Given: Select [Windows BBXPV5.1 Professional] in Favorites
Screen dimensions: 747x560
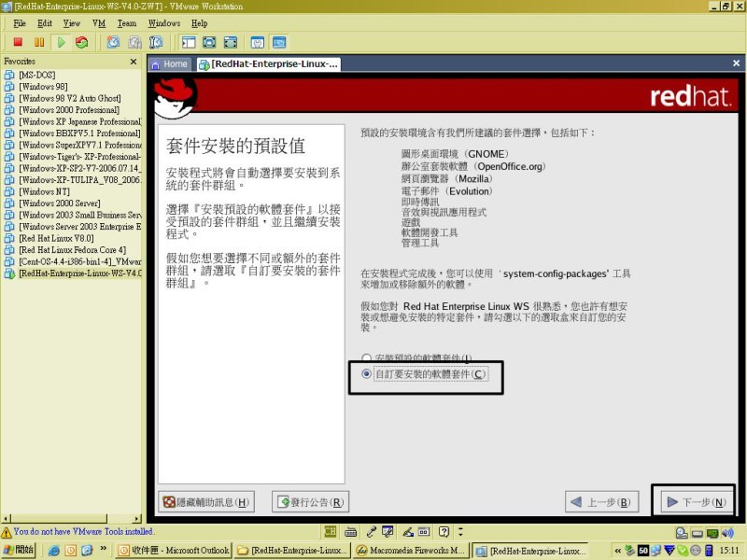Looking at the screenshot, I should pos(79,133).
